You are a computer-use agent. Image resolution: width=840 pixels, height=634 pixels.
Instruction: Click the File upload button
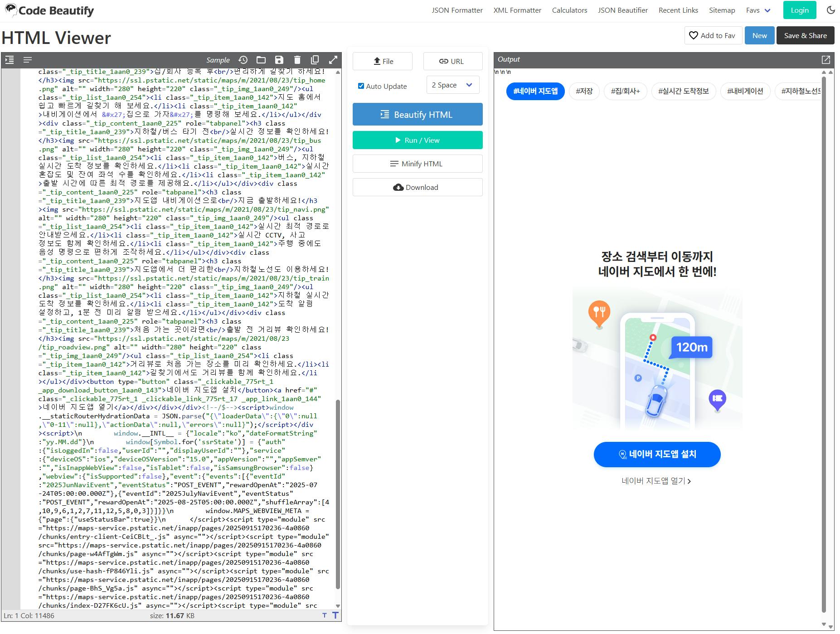tap(383, 61)
